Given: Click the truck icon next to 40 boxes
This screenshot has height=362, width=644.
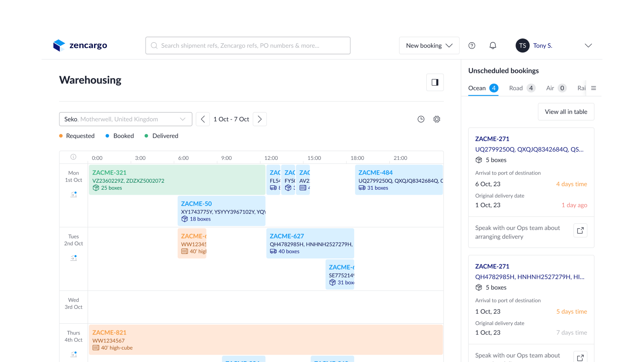Looking at the screenshot, I should point(273,251).
